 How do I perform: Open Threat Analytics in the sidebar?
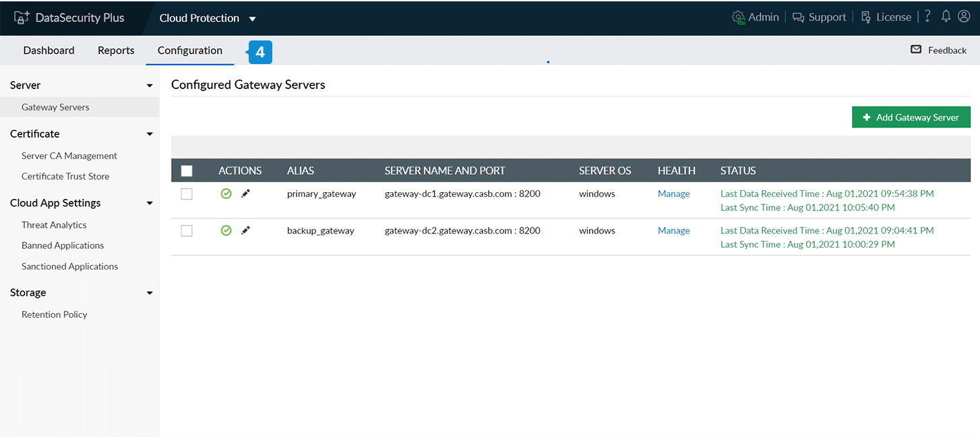click(54, 225)
